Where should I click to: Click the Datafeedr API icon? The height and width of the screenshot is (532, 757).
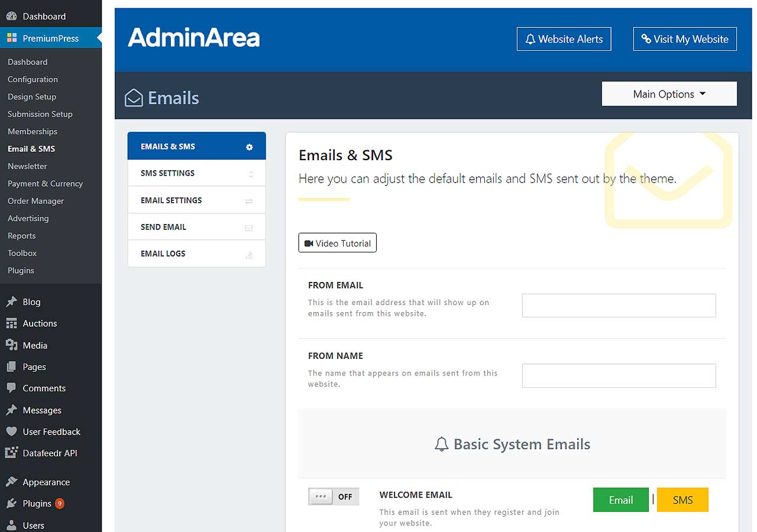click(11, 453)
